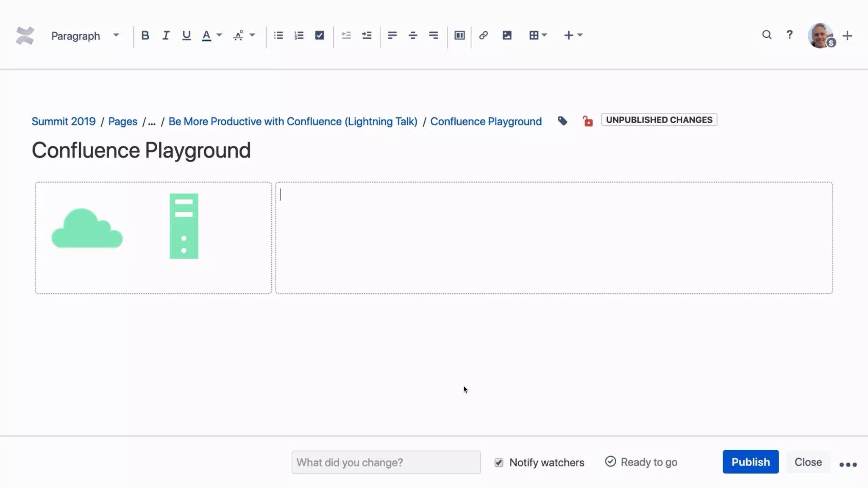This screenshot has height=488, width=868.
Task: Apply italic formatting
Action: [166, 36]
